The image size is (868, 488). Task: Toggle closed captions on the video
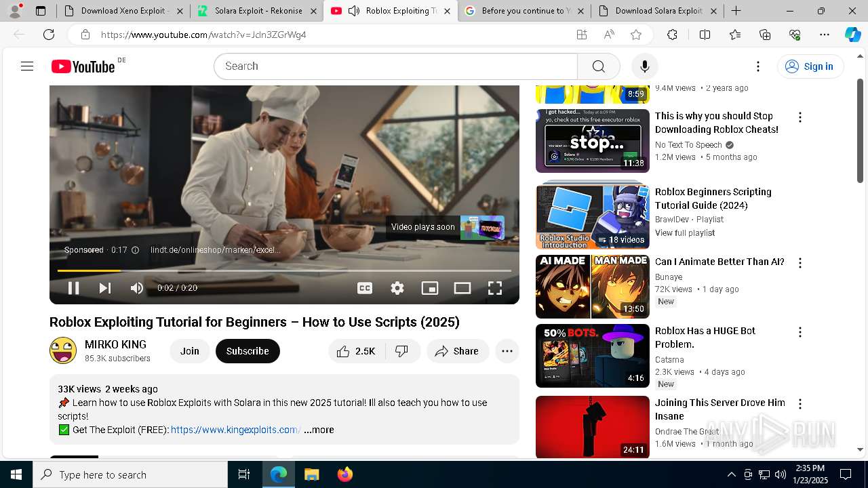click(x=365, y=288)
